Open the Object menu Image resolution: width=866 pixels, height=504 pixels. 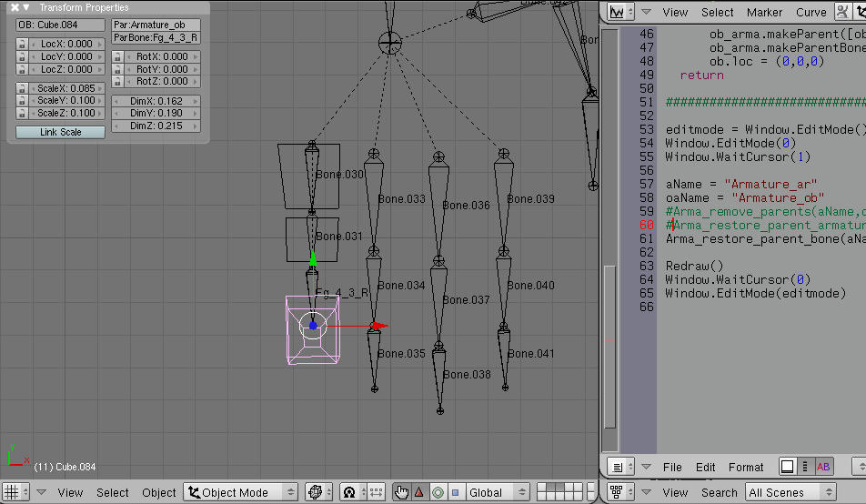158,492
